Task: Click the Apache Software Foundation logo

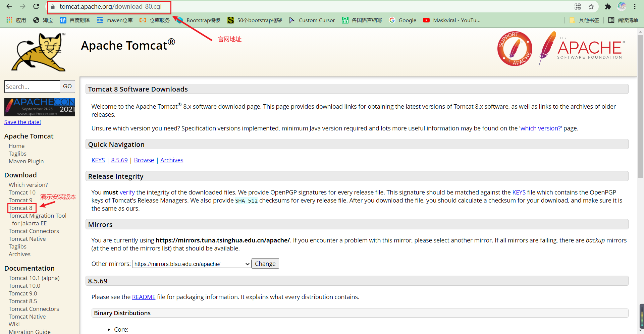Action: click(582, 49)
